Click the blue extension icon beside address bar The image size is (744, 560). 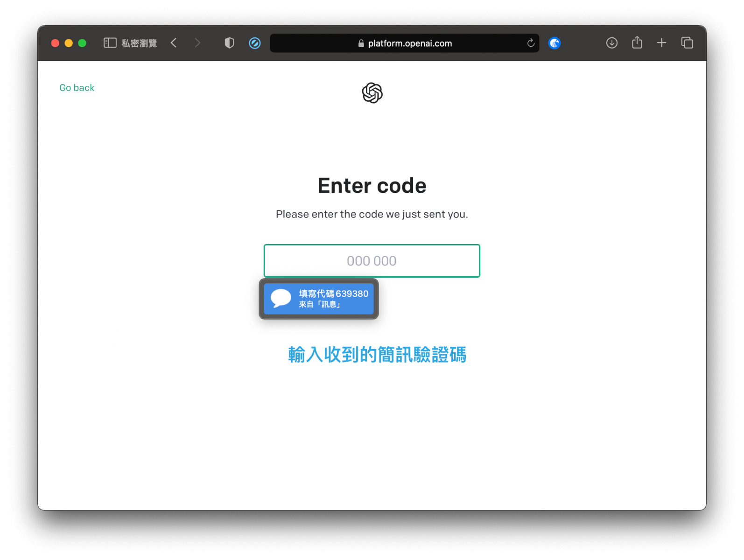[554, 43]
